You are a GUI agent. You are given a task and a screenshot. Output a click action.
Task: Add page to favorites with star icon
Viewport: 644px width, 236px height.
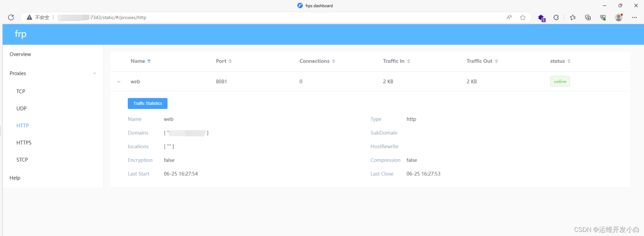(523, 17)
